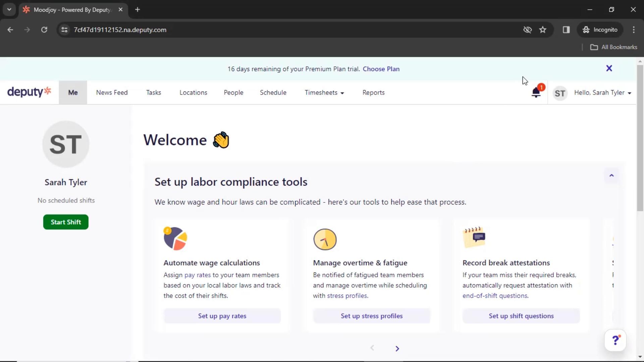Image resolution: width=644 pixels, height=362 pixels.
Task: Go to next compliance tools cards
Action: (397, 349)
